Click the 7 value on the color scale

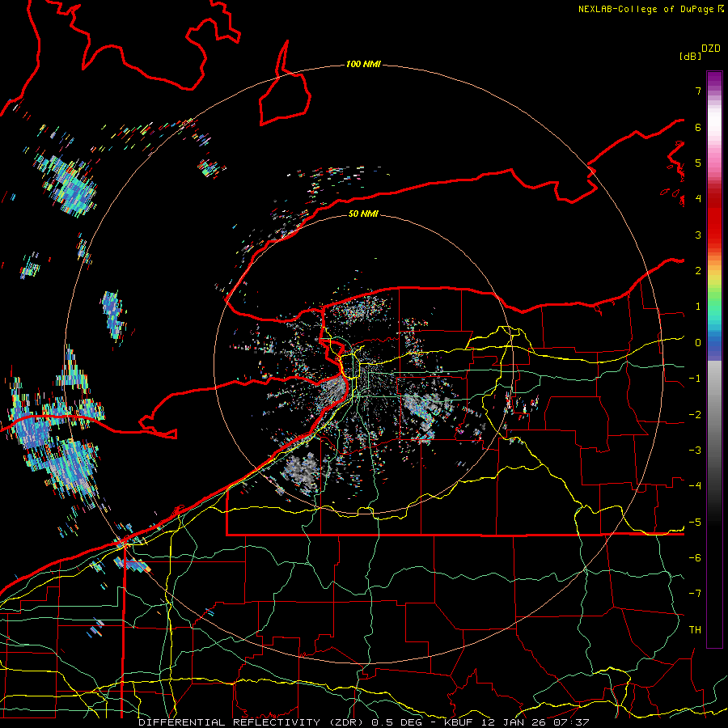pyautogui.click(x=698, y=91)
